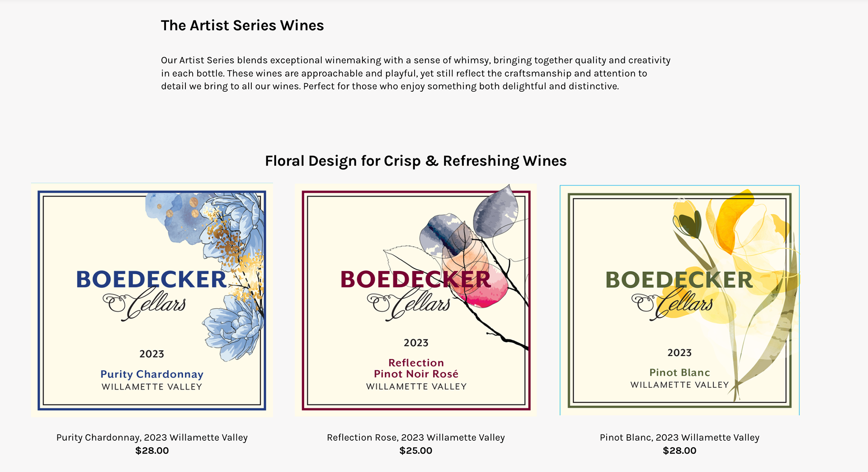Screen dimensions: 868x472
Task: Click the Cellars script on the Pinot Blanc label
Action: point(672,305)
